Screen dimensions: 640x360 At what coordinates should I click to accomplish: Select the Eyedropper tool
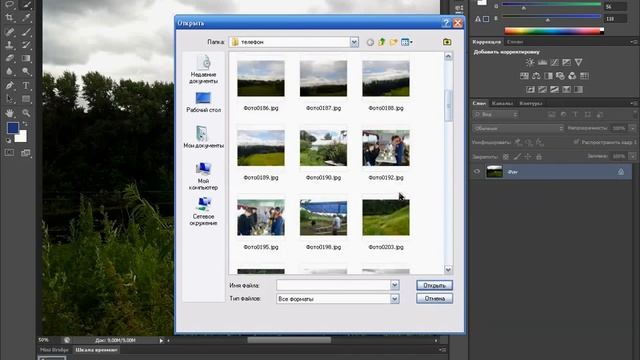[26, 18]
